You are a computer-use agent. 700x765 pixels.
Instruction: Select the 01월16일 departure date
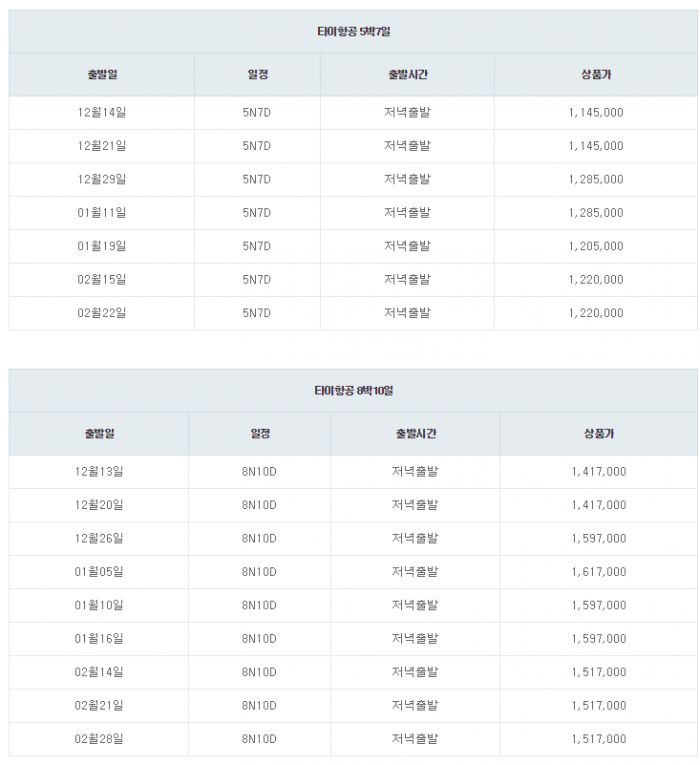(99, 639)
